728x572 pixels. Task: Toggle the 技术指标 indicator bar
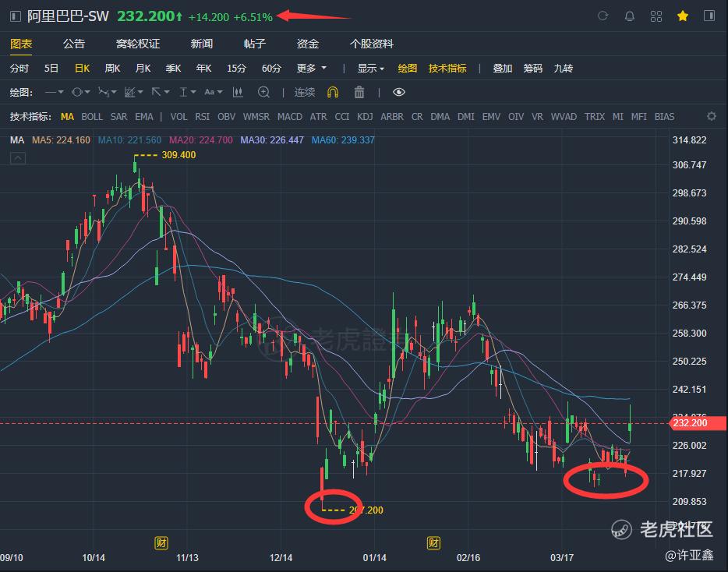coord(447,69)
